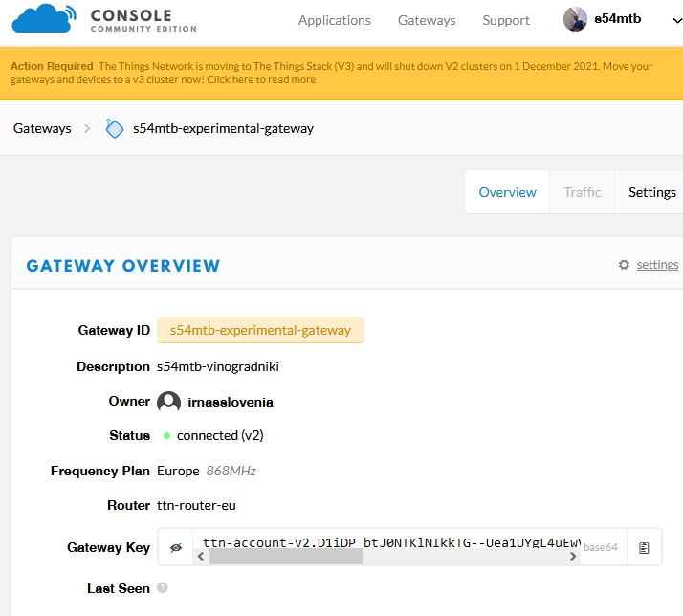Click the green connected status dot
Viewport: 683px width, 616px height.
click(x=166, y=435)
